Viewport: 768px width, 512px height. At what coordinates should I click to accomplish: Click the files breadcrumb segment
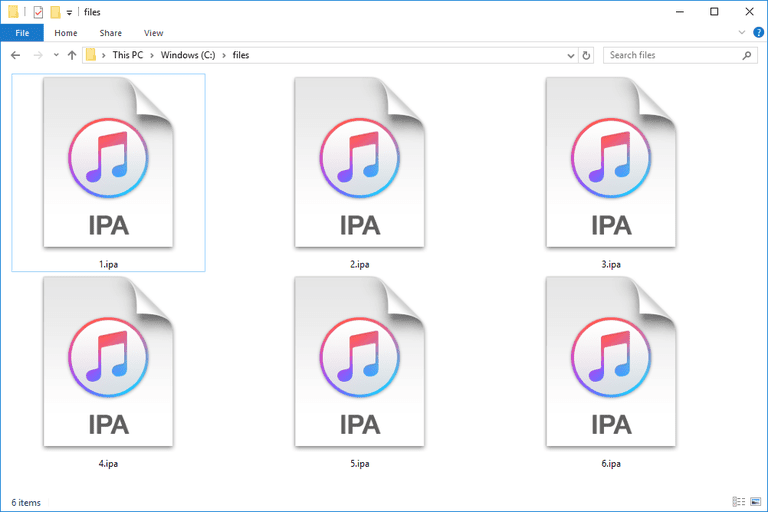coord(240,55)
